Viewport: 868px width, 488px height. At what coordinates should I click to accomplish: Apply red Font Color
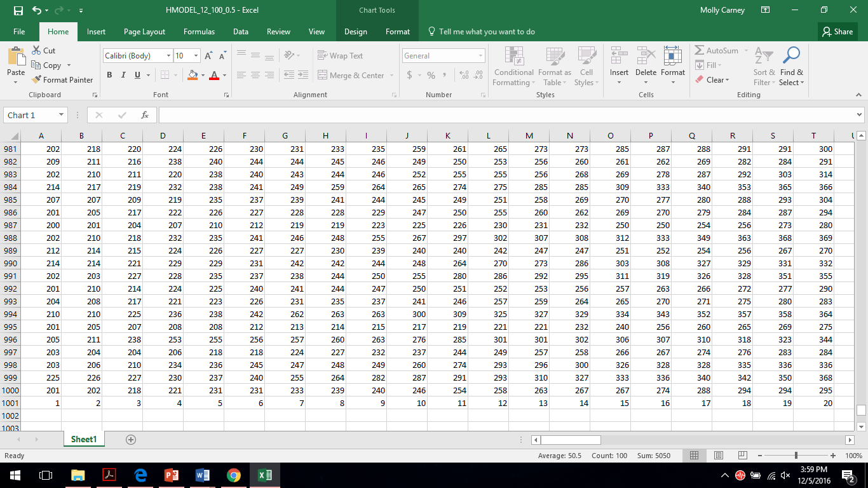[x=213, y=75]
